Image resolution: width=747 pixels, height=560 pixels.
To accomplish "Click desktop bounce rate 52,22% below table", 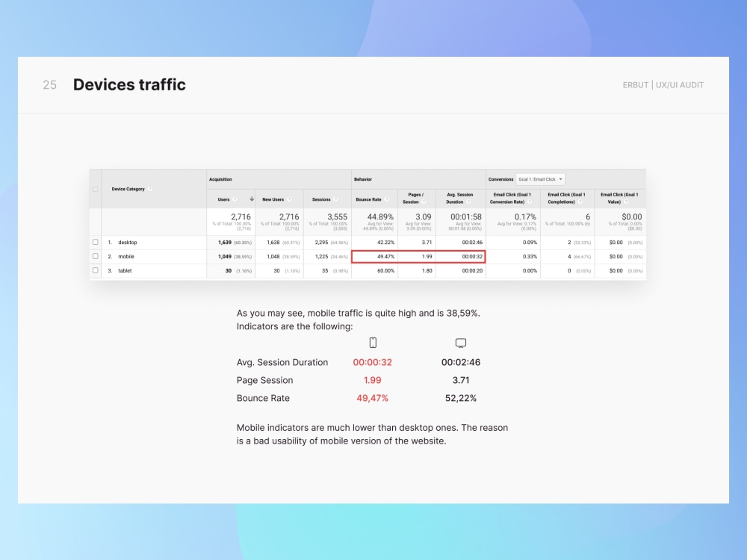I will point(461,398).
